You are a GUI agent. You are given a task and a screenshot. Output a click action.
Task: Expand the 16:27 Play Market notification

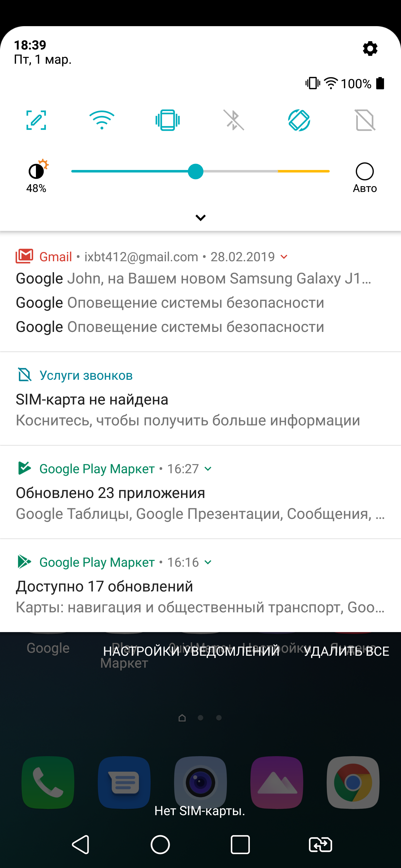point(208,469)
